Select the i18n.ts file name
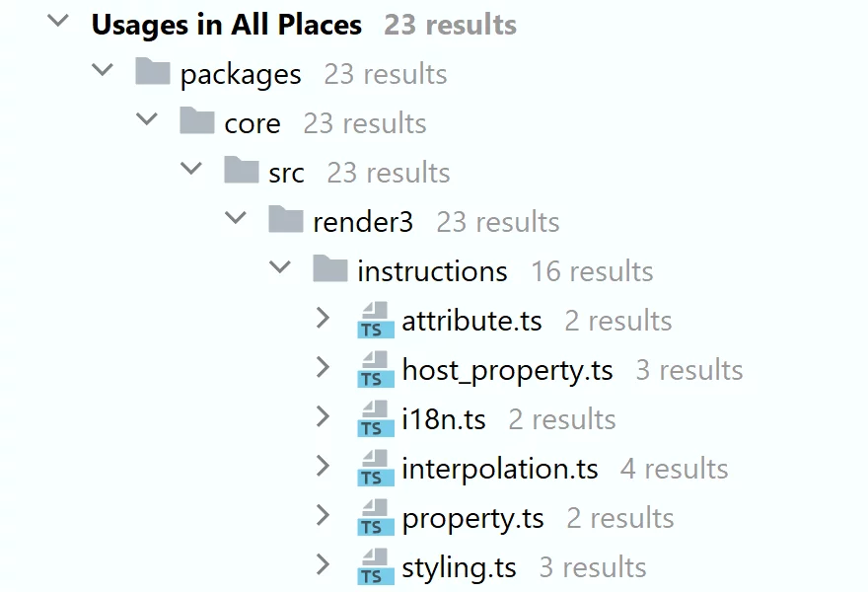This screenshot has width=868, height=592. 444,419
